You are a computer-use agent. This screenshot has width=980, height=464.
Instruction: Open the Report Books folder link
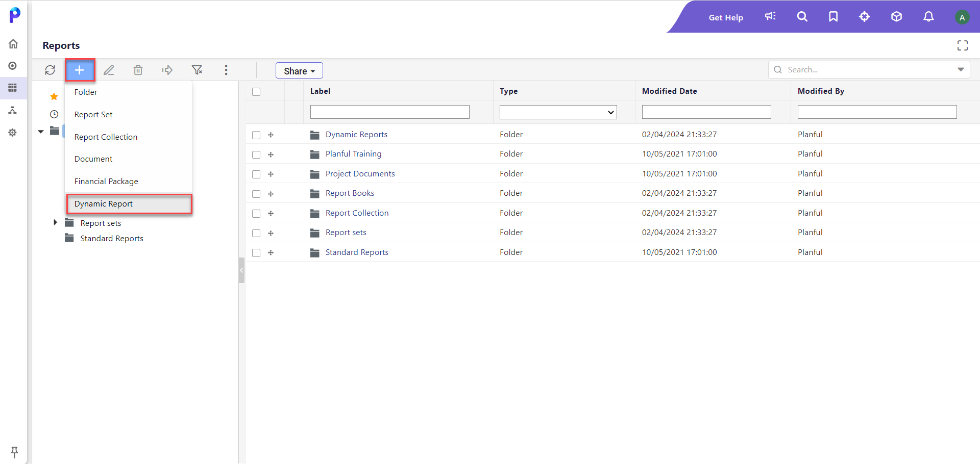pos(350,193)
